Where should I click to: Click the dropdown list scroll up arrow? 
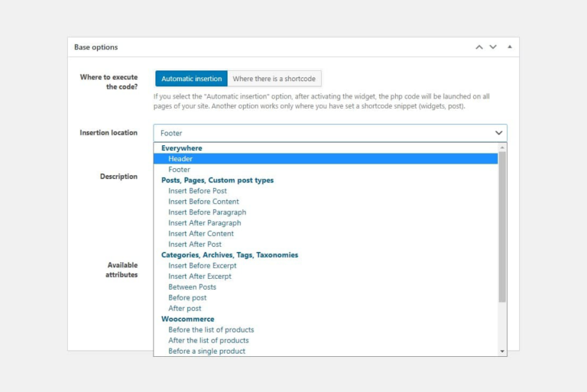click(x=502, y=147)
